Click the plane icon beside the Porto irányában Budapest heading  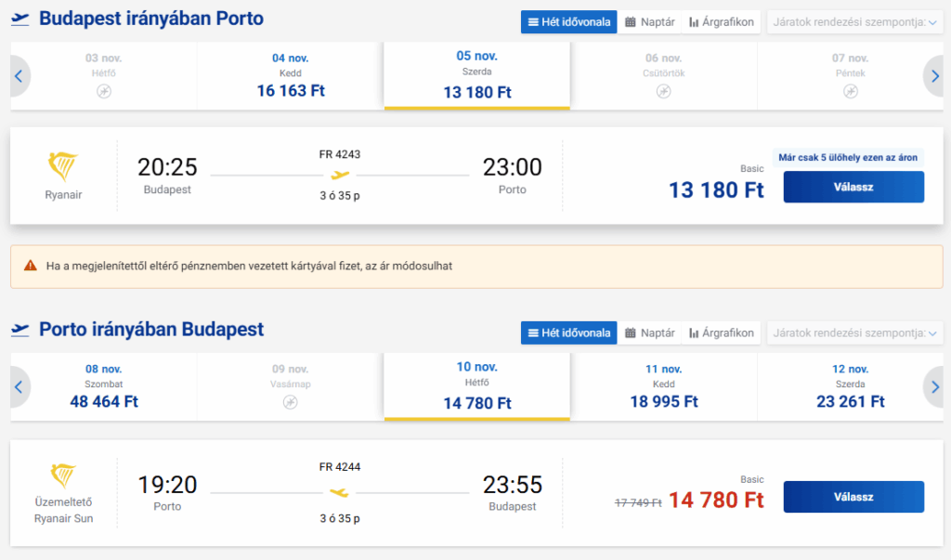click(20, 330)
